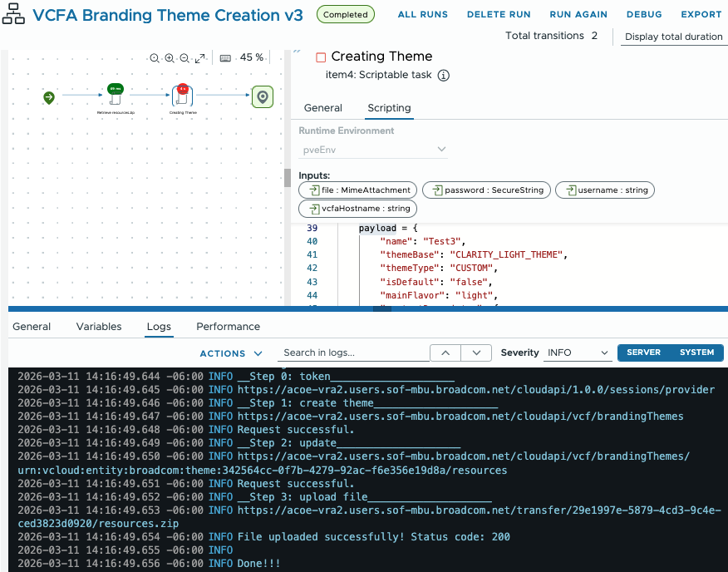
Task: Select the Retrieve resources.zip workflow node
Action: (115, 96)
